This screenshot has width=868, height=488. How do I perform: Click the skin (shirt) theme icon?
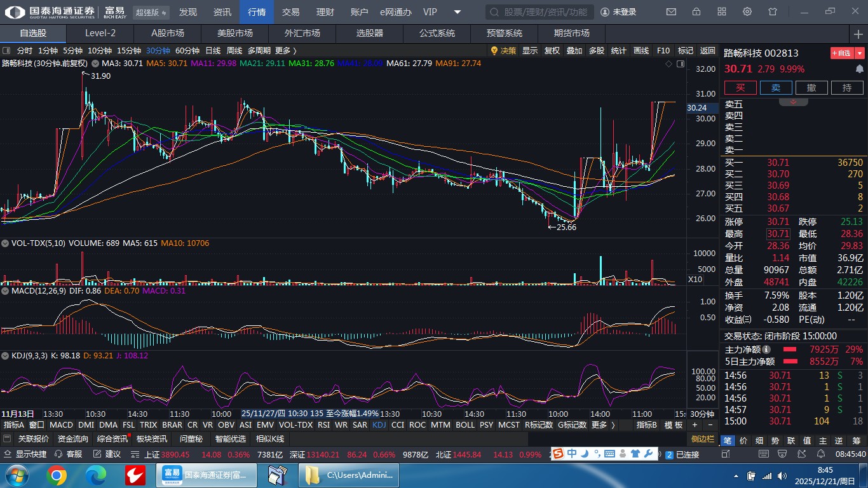(773, 12)
